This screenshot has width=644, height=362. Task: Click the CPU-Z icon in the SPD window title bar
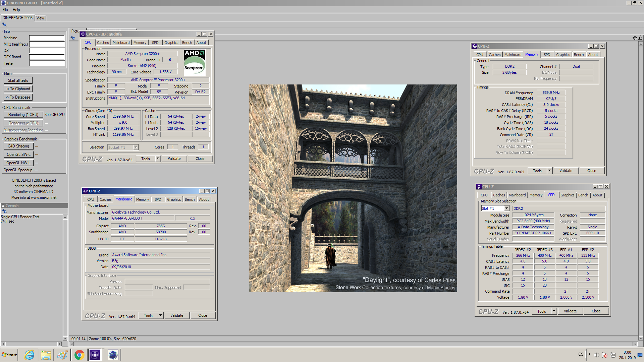click(479, 187)
